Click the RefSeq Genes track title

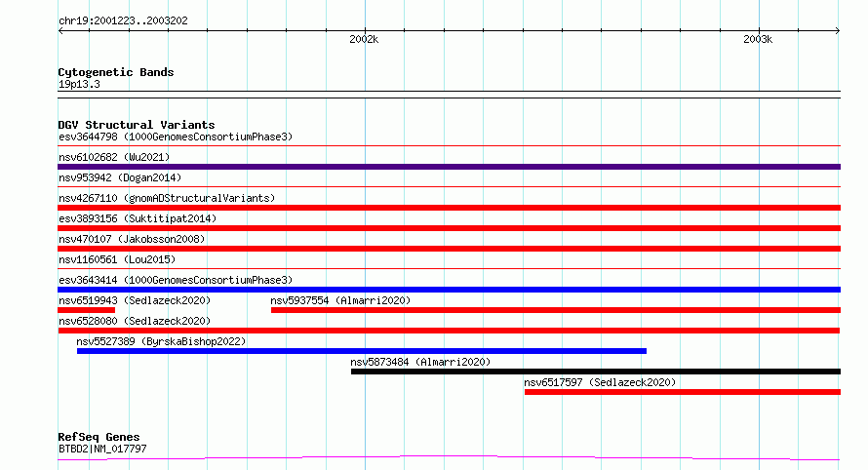click(99, 437)
